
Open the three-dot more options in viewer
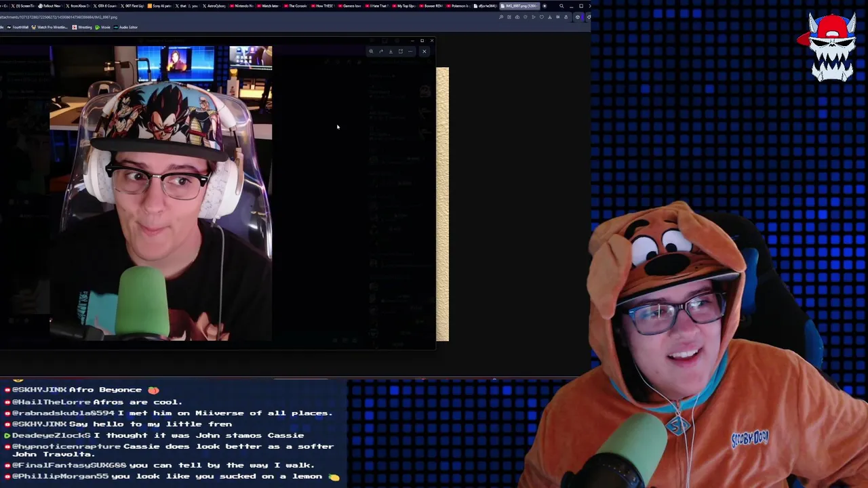point(410,51)
